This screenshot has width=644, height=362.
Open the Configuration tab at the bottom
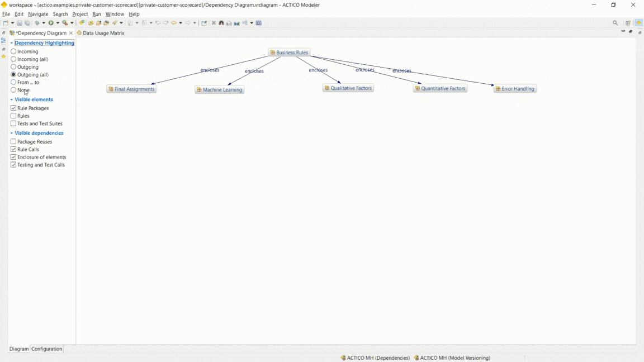[46, 349]
